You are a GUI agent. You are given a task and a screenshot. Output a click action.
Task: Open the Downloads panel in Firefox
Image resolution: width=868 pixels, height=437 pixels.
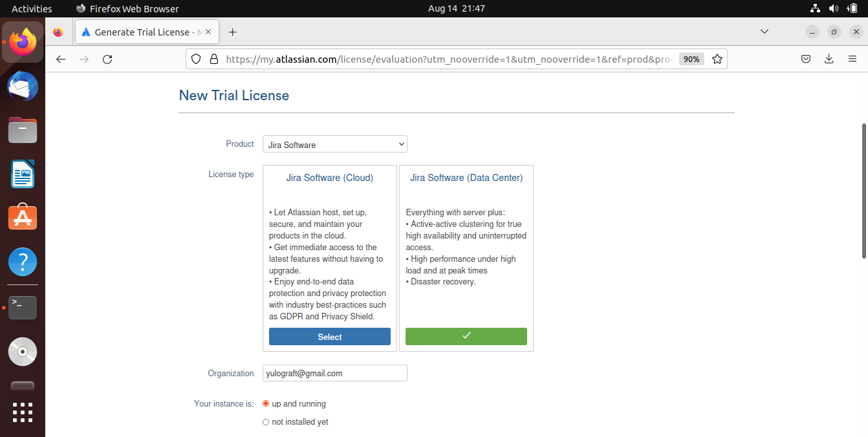point(829,59)
